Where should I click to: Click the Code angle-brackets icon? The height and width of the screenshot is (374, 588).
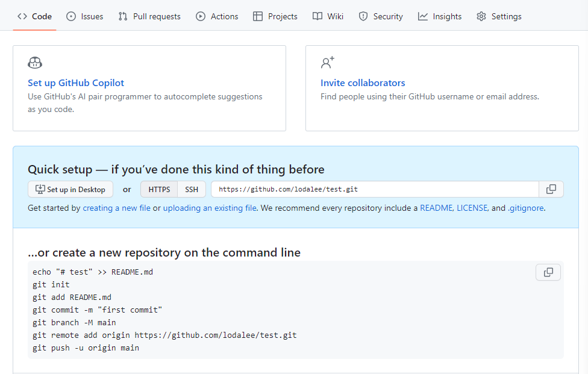pos(22,16)
